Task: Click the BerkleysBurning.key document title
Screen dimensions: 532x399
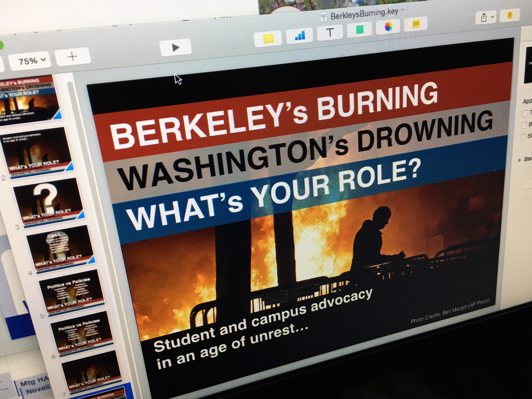Action: 364,13
